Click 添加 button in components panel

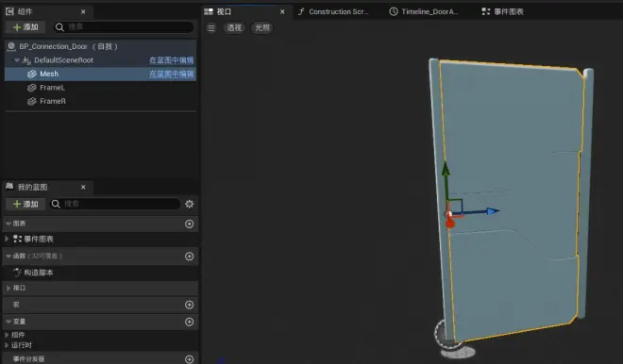pyautogui.click(x=25, y=27)
